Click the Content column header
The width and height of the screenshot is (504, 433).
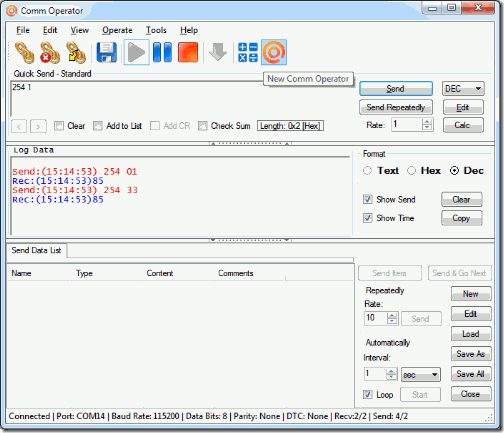tap(178, 273)
